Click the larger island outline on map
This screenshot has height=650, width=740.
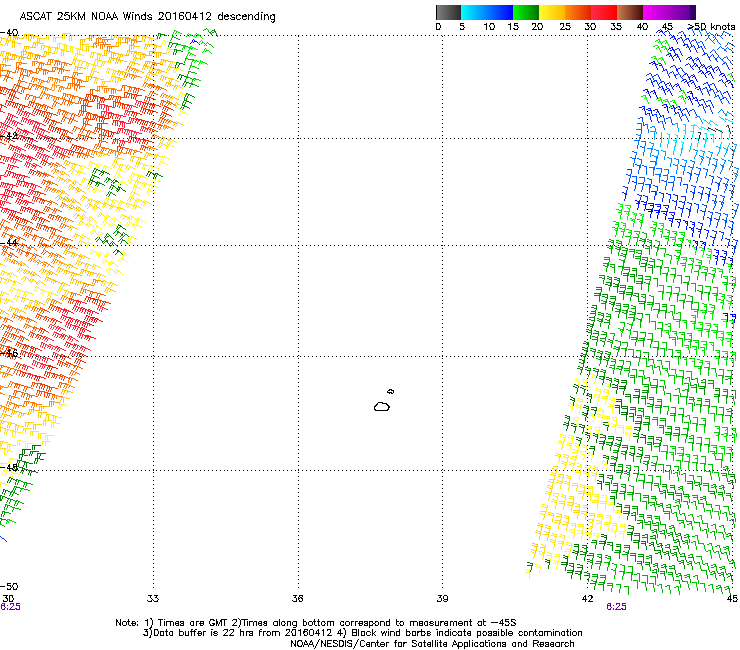tap(382, 406)
